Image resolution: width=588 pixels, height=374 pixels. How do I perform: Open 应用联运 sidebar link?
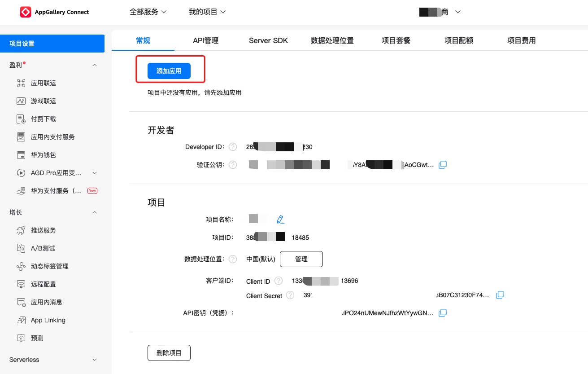44,83
